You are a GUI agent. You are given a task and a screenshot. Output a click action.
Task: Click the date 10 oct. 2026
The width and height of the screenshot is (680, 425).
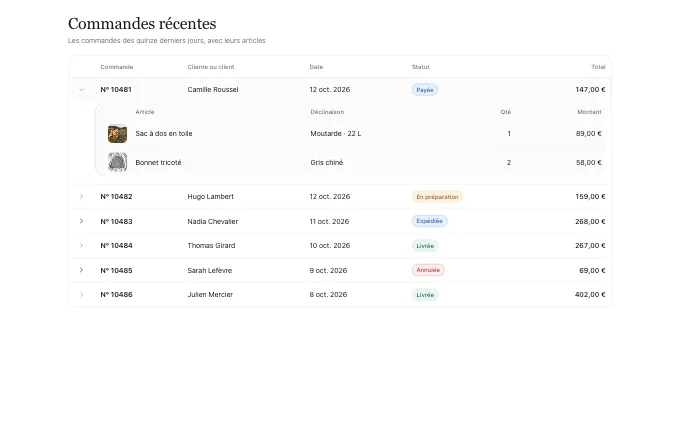[x=330, y=245]
